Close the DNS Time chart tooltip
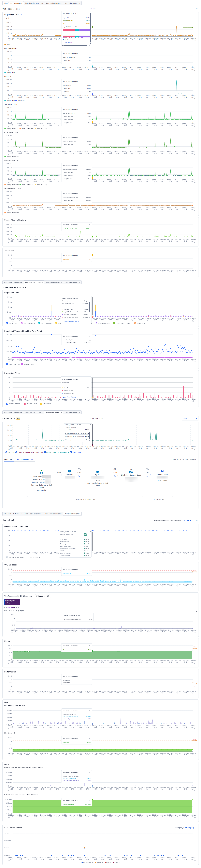Screen dimensions: 201x868 90,82
